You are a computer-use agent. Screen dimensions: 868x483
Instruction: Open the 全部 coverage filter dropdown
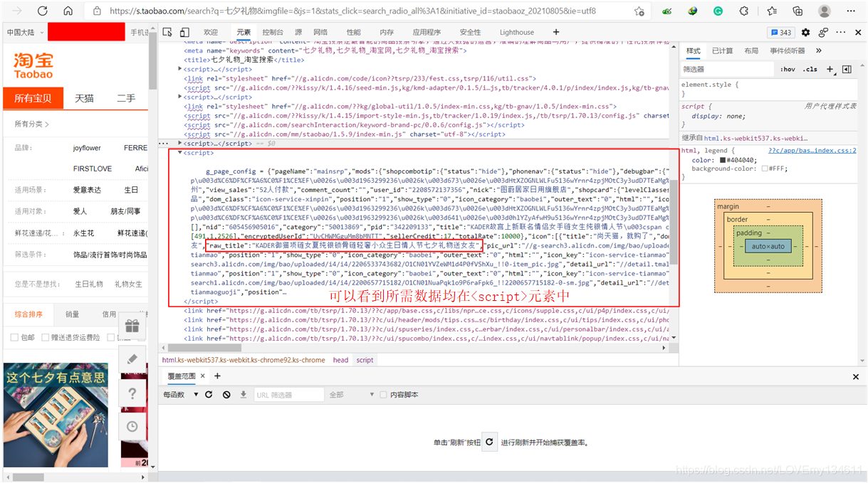pos(351,394)
